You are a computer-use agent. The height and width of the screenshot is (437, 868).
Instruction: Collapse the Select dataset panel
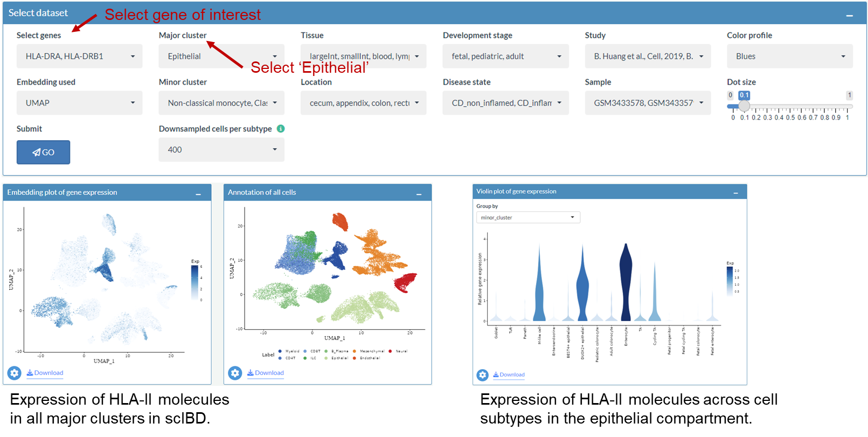(850, 16)
